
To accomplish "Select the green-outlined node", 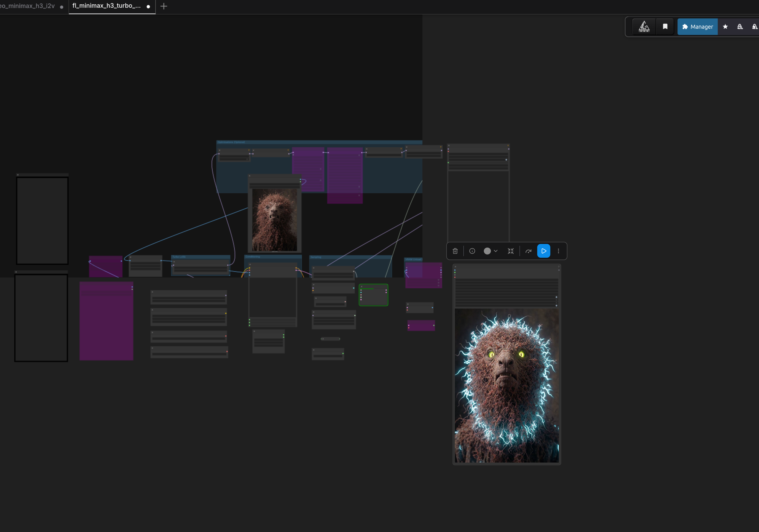I will (374, 295).
